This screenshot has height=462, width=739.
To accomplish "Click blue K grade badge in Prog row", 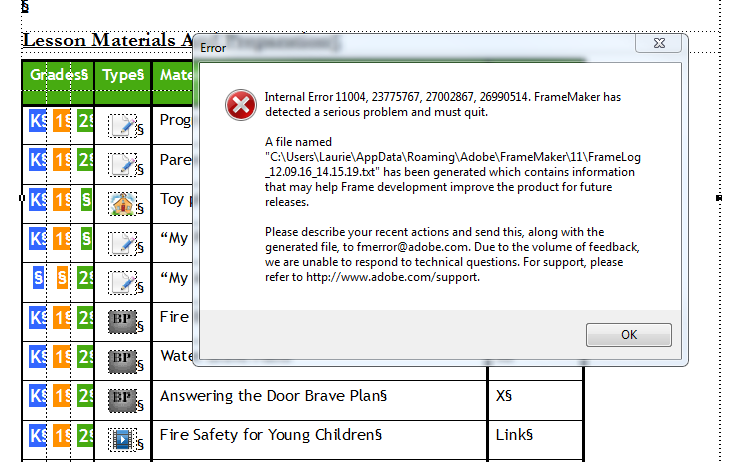I will point(38,121).
